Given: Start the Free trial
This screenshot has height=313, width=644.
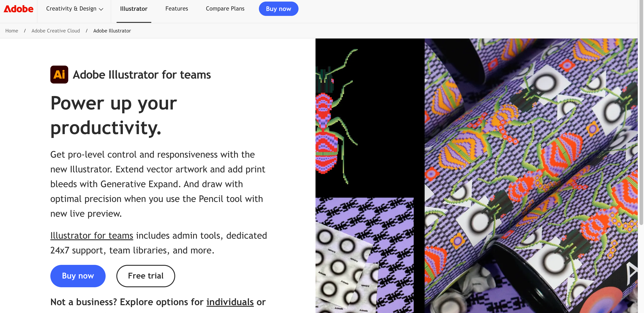Looking at the screenshot, I should 145,276.
